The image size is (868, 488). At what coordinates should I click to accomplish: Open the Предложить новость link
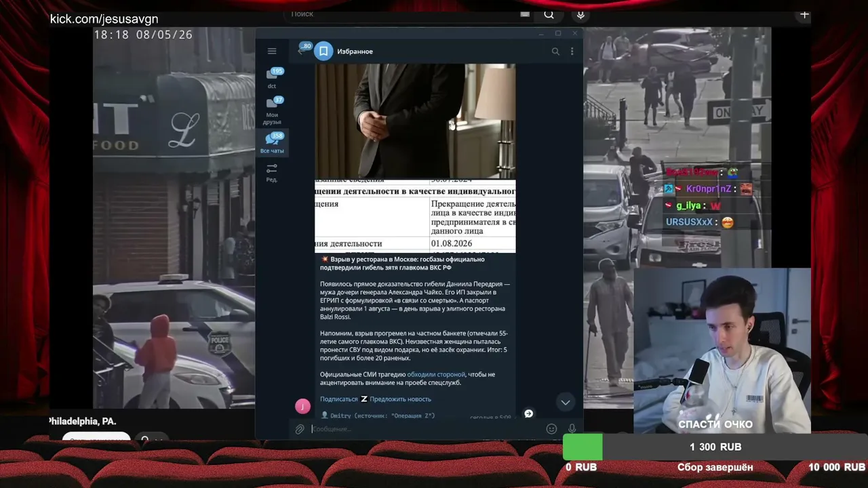400,399
